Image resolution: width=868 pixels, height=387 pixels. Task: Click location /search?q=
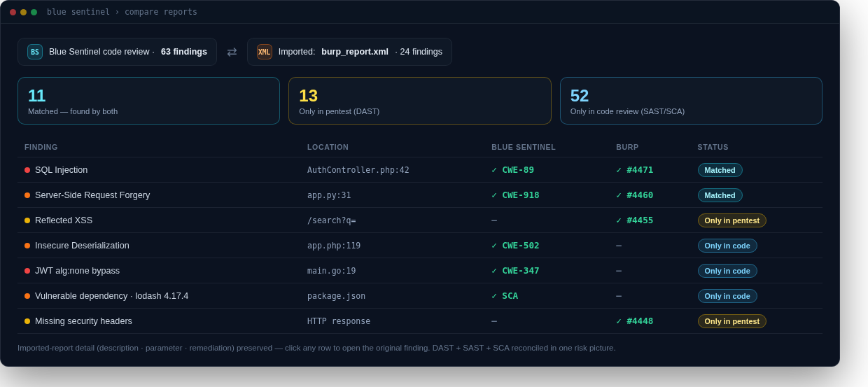pos(332,220)
